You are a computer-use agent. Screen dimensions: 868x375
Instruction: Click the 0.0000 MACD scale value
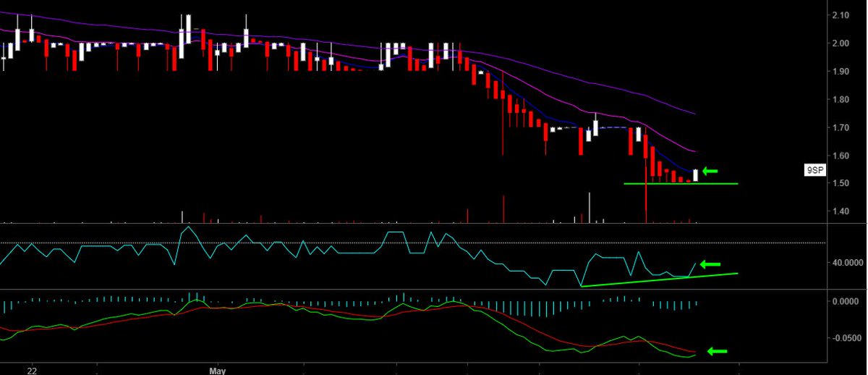[x=847, y=301]
